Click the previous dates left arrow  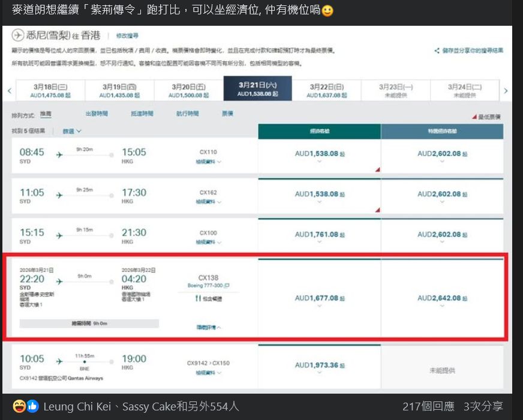pyautogui.click(x=9, y=90)
